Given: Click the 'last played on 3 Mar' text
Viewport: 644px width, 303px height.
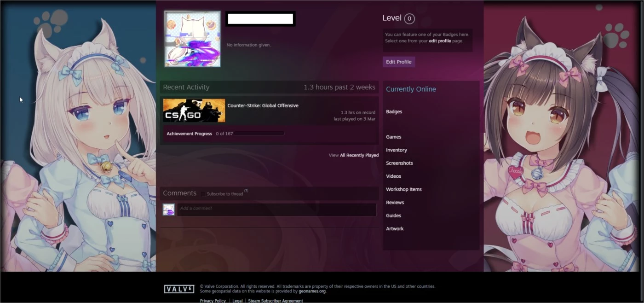Looking at the screenshot, I should (x=355, y=119).
